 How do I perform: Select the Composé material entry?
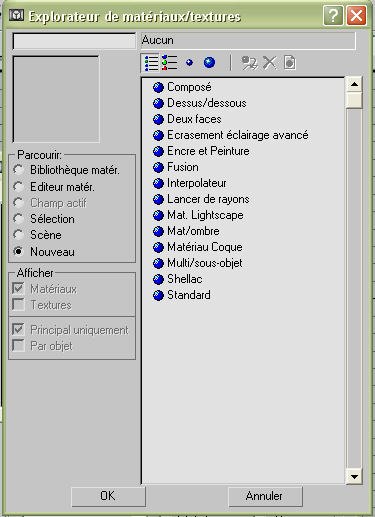(x=189, y=87)
